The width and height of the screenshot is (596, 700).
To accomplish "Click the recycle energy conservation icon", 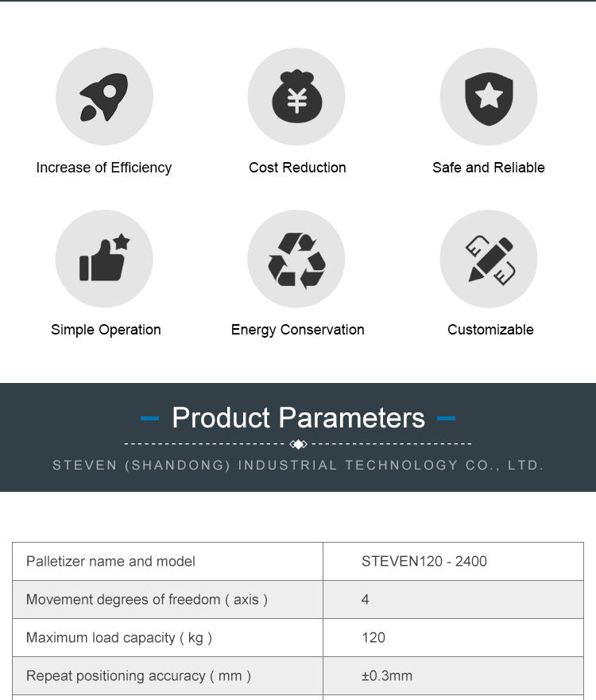I will [x=296, y=259].
